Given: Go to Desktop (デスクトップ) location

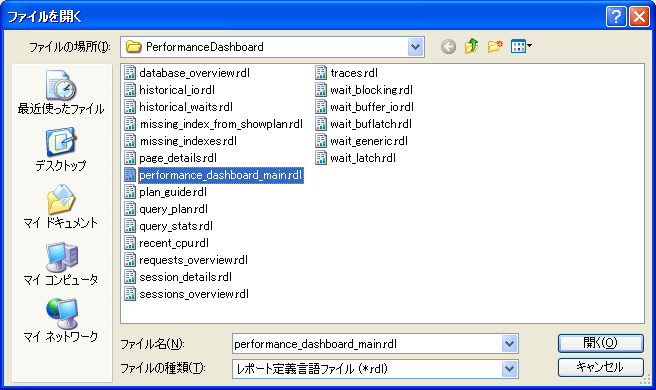Looking at the screenshot, I should point(62,149).
